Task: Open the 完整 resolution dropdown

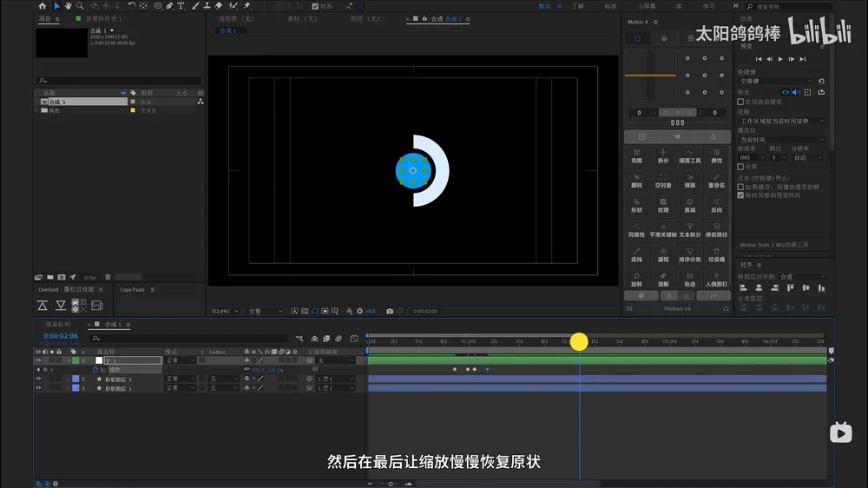Action: point(265,312)
